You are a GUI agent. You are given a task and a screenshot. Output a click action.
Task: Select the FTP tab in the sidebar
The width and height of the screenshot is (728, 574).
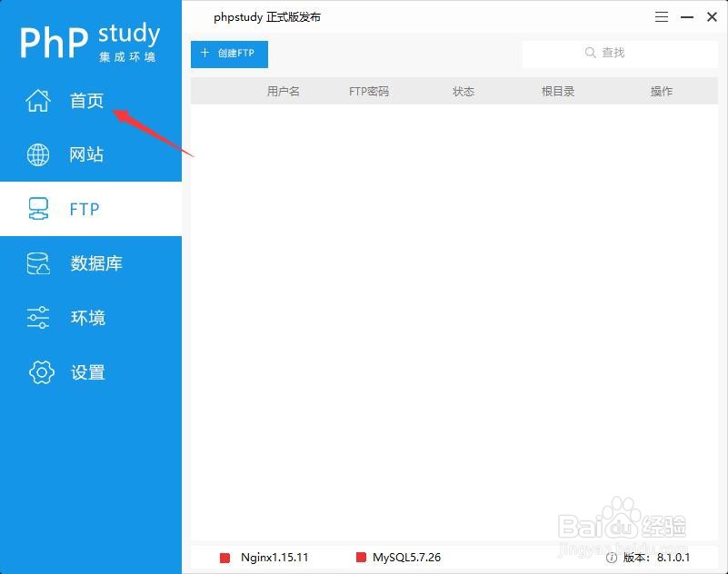pos(91,209)
